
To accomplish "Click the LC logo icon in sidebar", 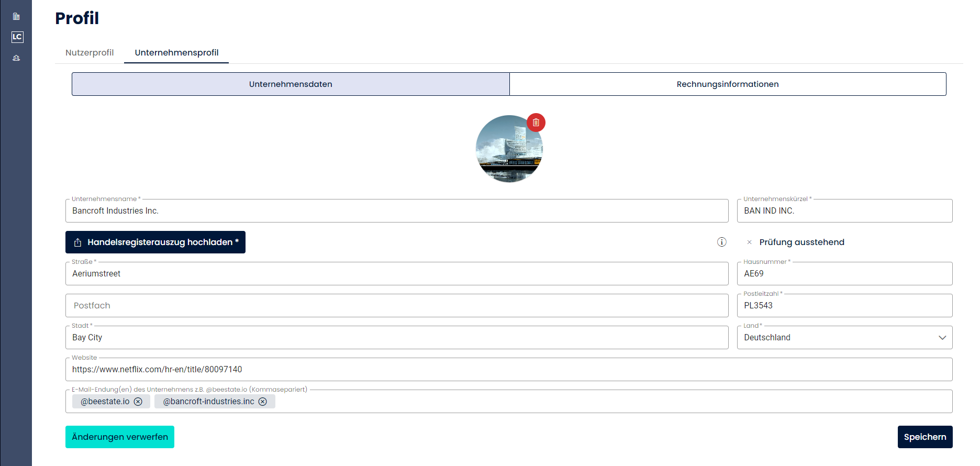I will coord(17,37).
